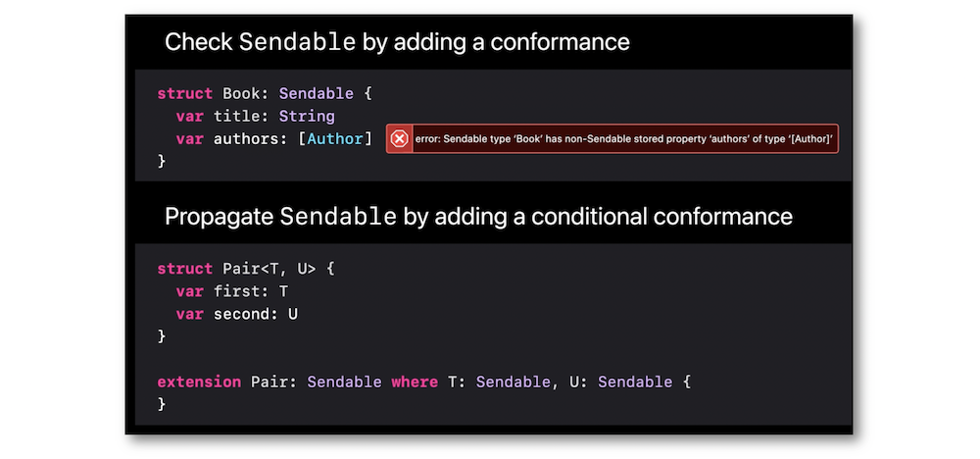Viewport: 980px width, 459px height.
Task: Click the 'extension' keyword
Action: coord(199,382)
